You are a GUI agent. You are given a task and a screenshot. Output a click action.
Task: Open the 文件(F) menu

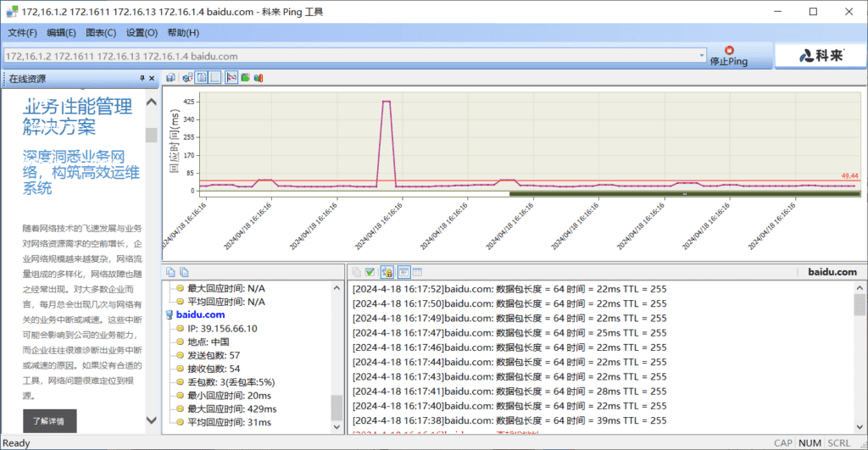(22, 33)
